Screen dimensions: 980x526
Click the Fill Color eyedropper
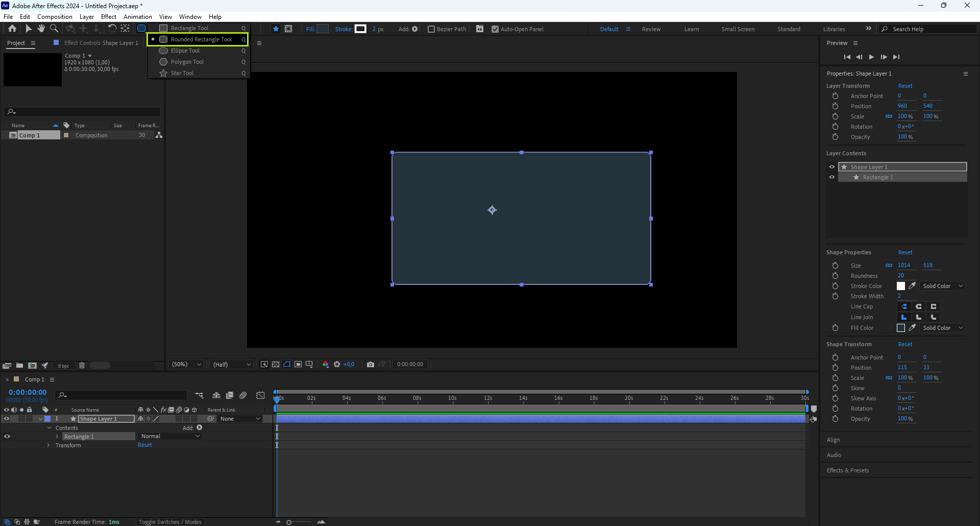click(x=912, y=328)
